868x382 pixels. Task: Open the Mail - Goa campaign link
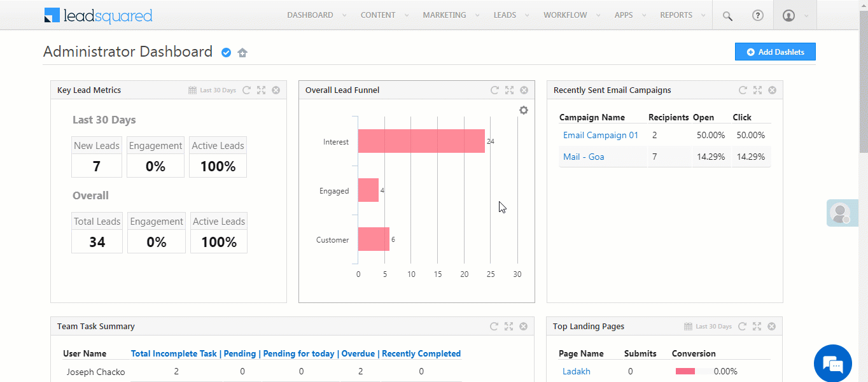[584, 157]
